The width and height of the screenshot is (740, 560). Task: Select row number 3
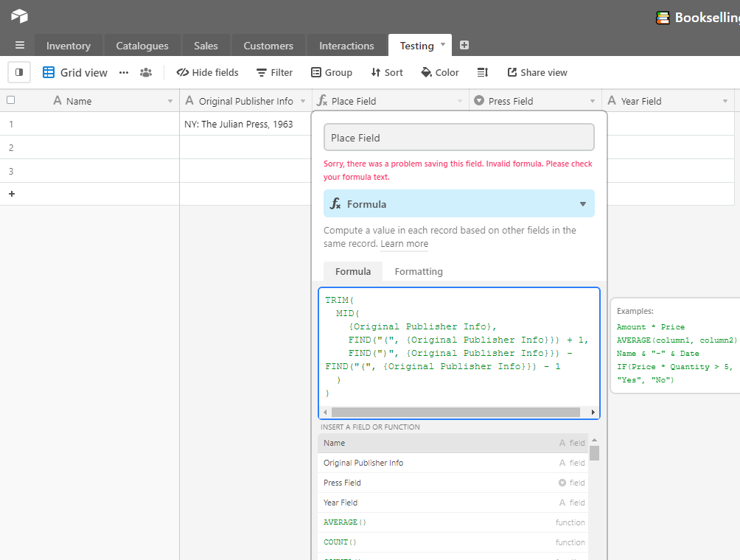pos(11,171)
